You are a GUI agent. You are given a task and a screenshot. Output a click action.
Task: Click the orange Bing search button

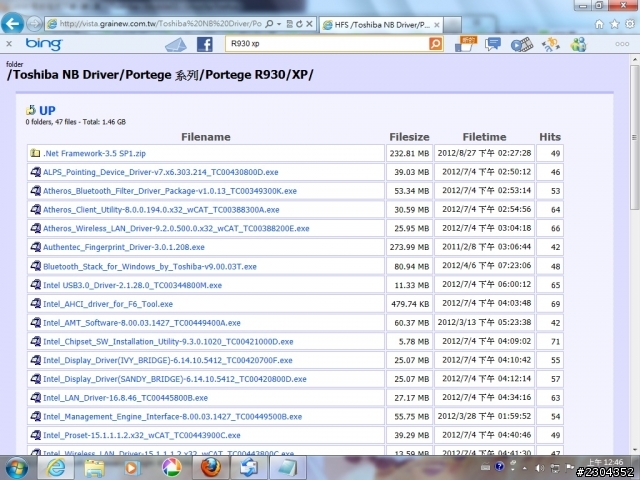[x=436, y=44]
